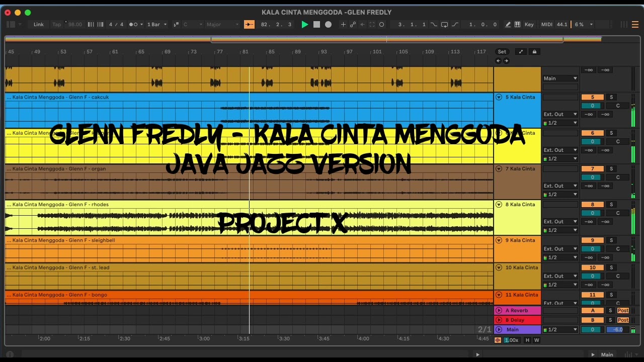Unfold the A Reverb return track

coord(499,311)
